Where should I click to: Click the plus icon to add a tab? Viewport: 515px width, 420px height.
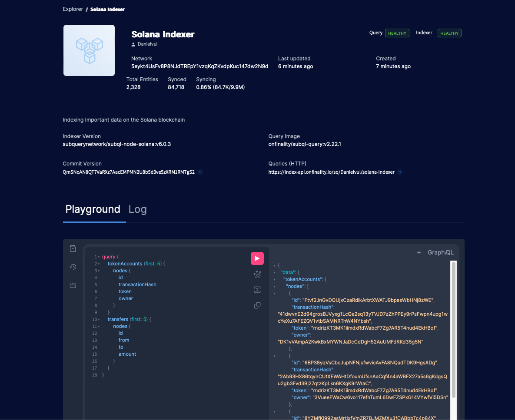click(419, 252)
